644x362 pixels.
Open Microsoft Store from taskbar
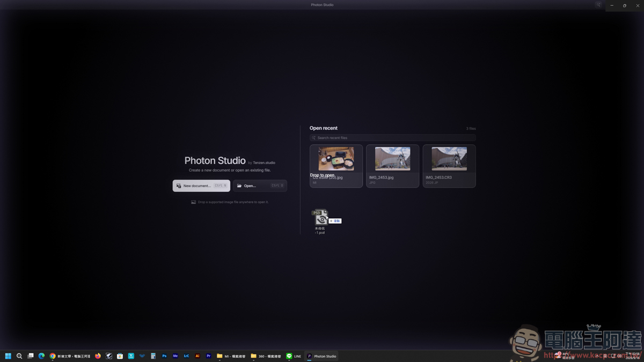(120, 356)
